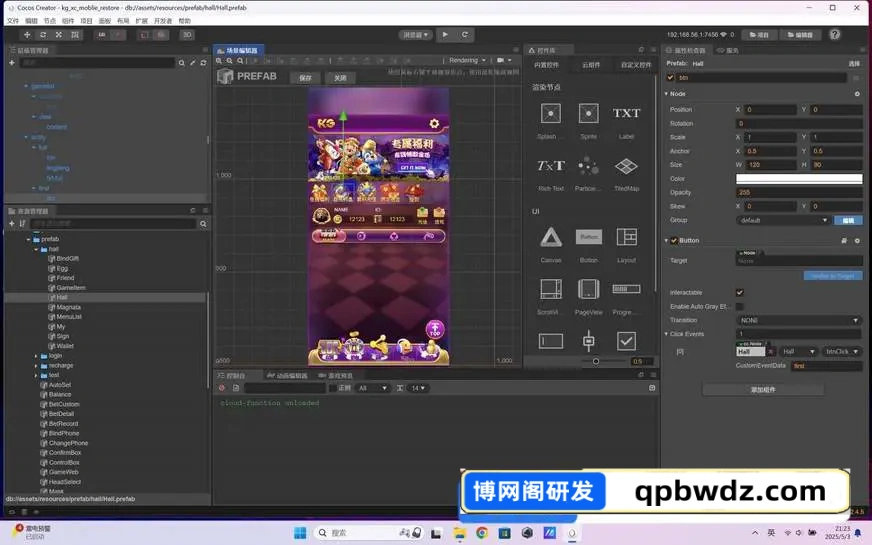
Task: Select the Layout UI node icon
Action: [626, 237]
